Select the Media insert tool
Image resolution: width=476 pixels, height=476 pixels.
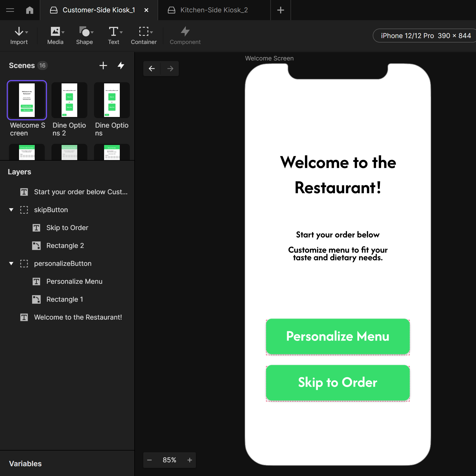(55, 36)
